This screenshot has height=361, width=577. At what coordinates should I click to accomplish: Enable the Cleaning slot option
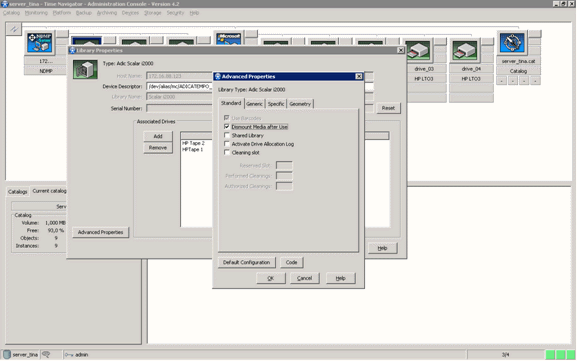[x=227, y=152]
